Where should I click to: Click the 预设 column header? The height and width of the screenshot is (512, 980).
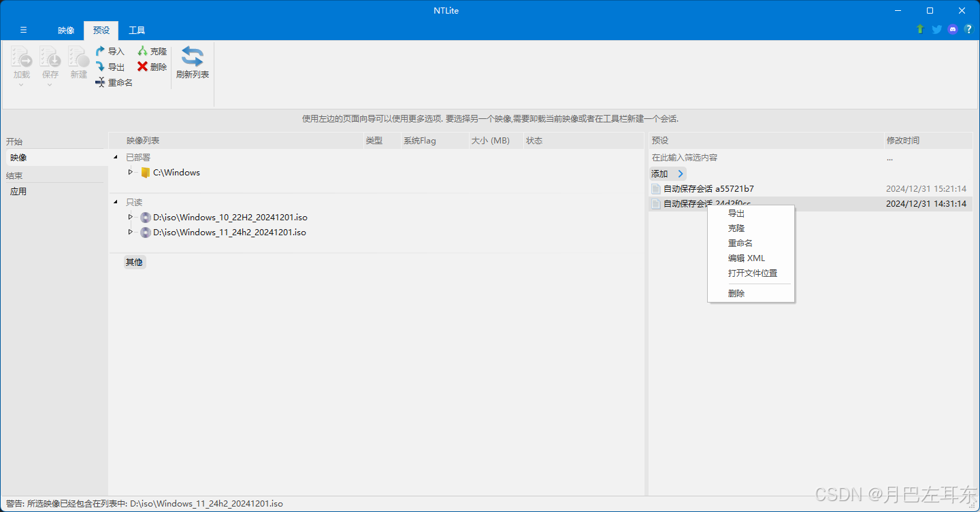coord(659,141)
